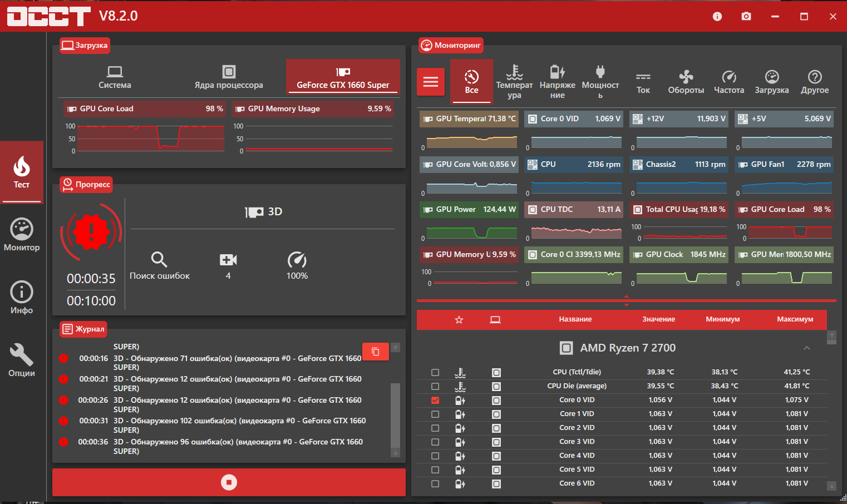Click the square icon in Core 5 VID row
The height and width of the screenshot is (504, 847).
click(496, 470)
